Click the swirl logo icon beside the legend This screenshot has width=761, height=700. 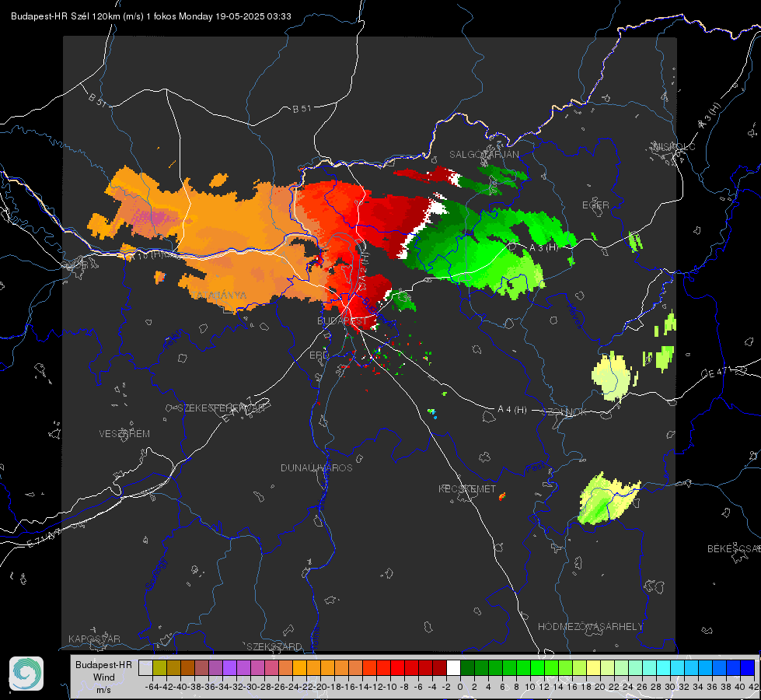(26, 674)
